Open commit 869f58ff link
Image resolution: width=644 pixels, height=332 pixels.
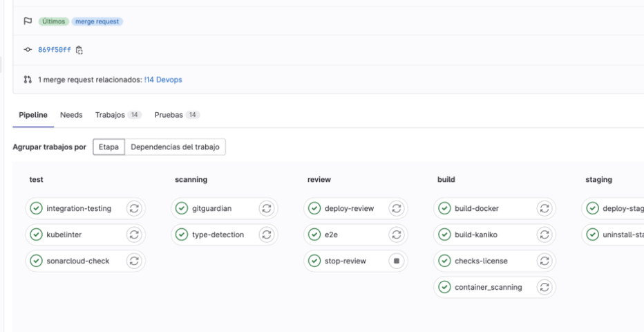[x=55, y=50]
